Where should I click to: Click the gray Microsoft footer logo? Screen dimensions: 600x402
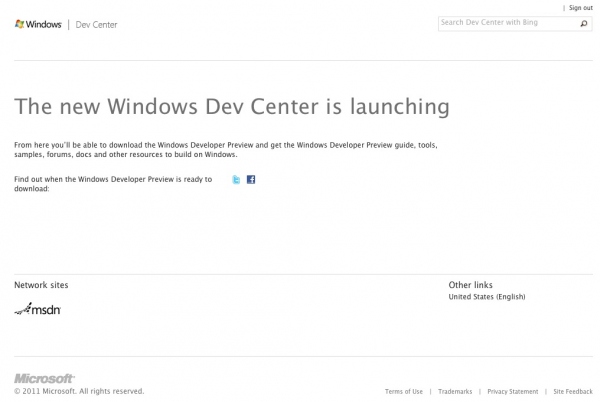[x=44, y=378]
